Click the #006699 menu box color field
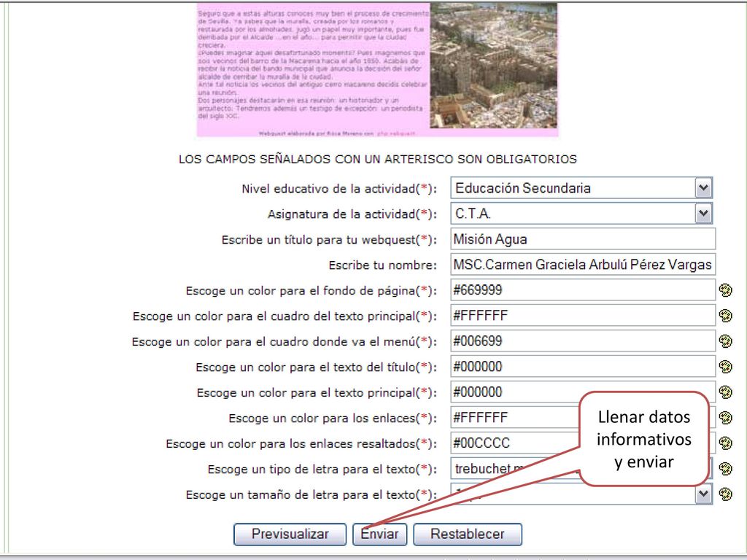The width and height of the screenshot is (747, 560). pos(583,341)
